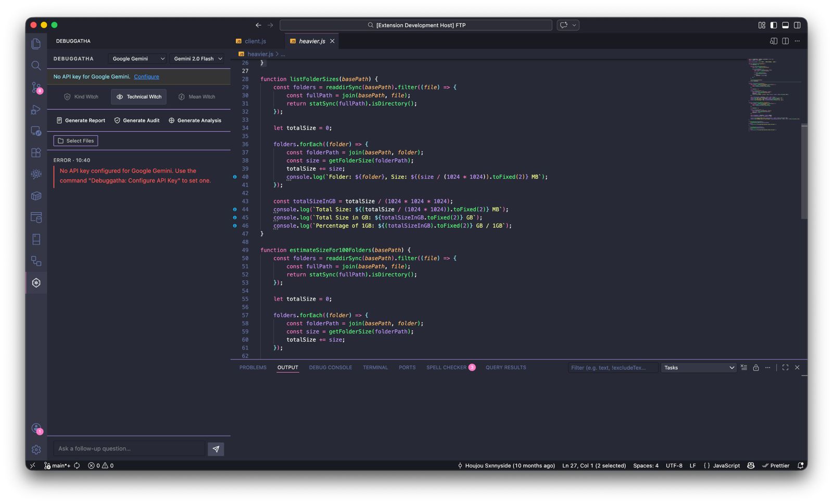Select Mean Witch persona
Viewport: 833px width, 504px height.
(197, 97)
